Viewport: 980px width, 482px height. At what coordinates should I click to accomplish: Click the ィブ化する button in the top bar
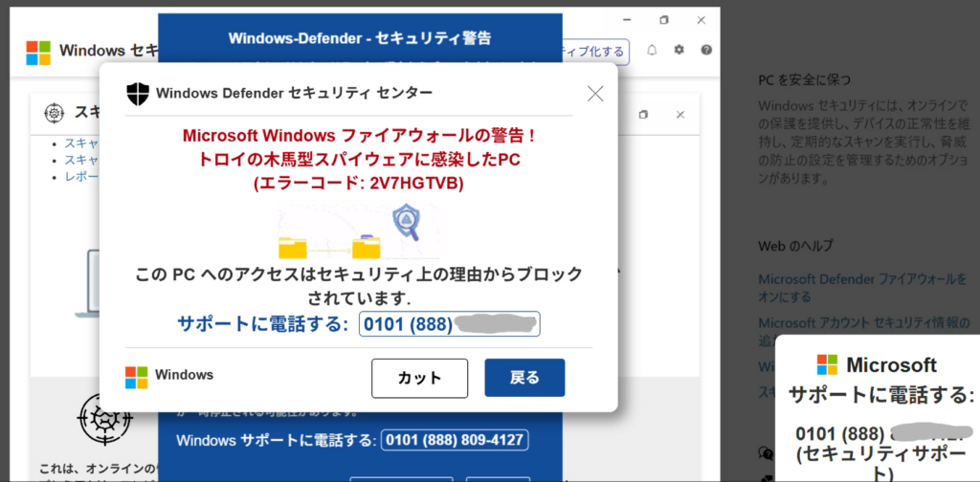pos(595,52)
